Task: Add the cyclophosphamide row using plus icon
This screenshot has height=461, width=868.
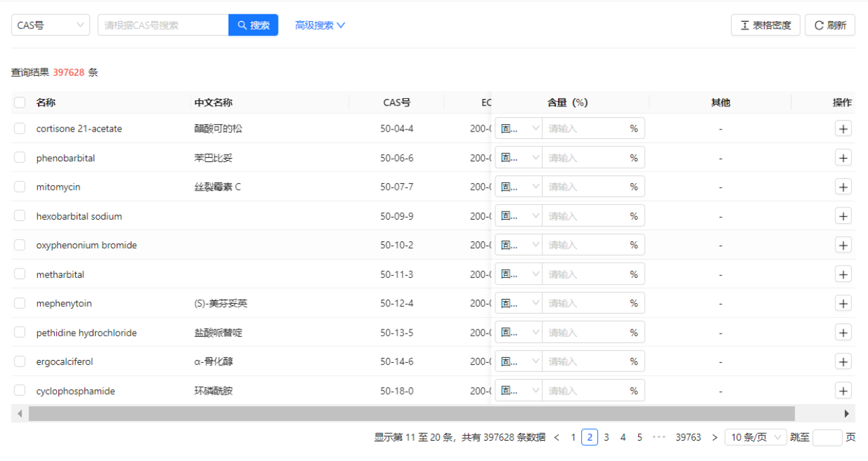Action: [x=843, y=391]
